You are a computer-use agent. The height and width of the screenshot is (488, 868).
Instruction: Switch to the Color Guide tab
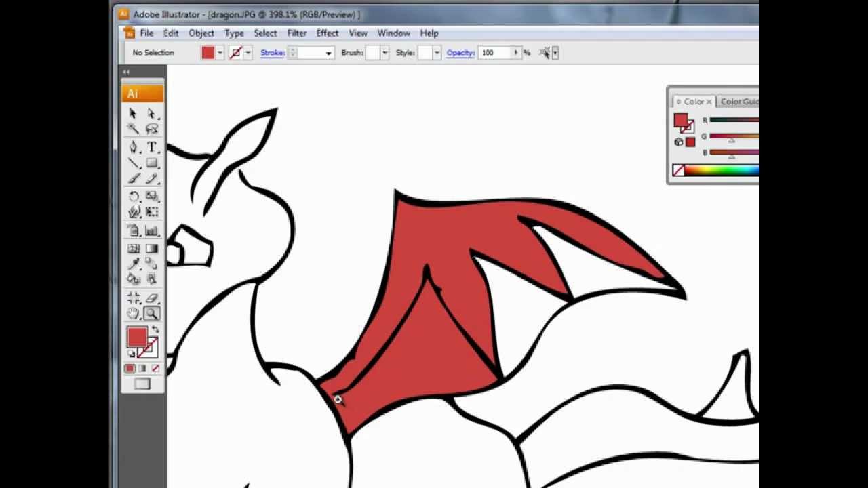click(739, 102)
